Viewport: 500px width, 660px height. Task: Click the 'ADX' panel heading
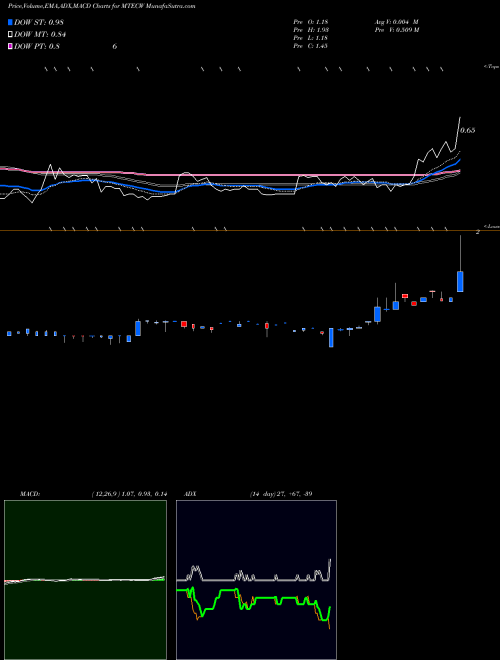click(190, 494)
